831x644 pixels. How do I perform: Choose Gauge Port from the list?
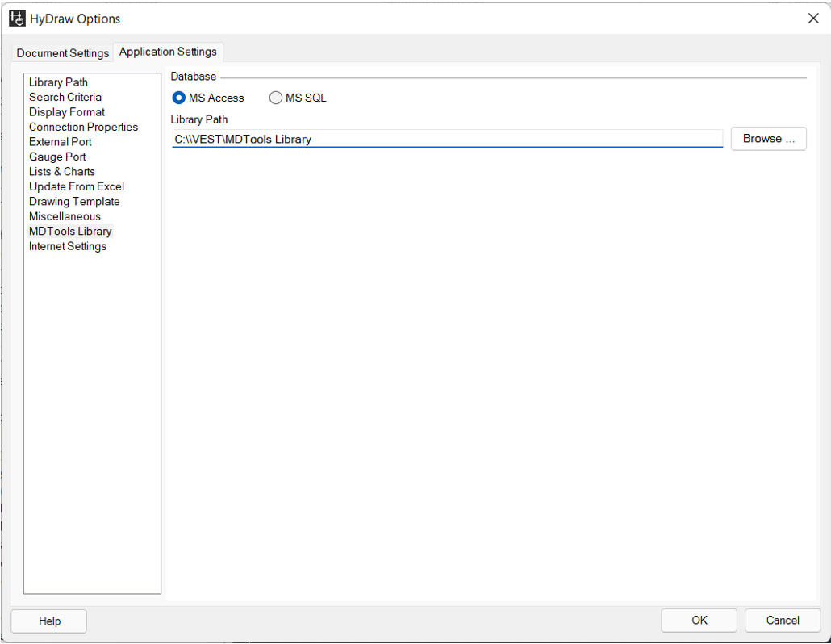click(x=57, y=157)
